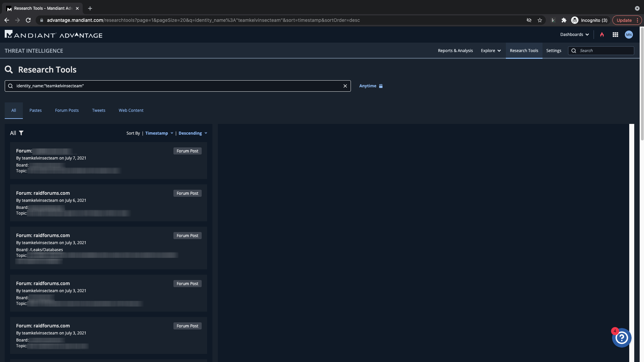Open the apps grid launcher icon

point(615,35)
